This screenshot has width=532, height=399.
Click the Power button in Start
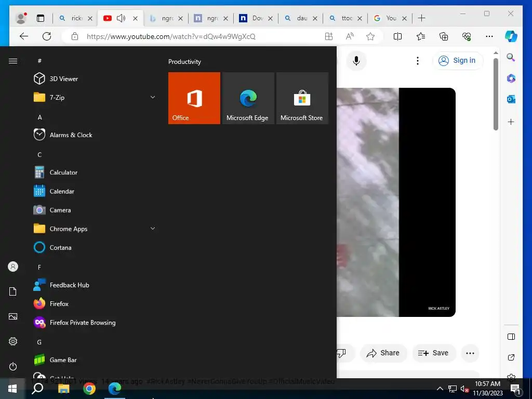13,366
